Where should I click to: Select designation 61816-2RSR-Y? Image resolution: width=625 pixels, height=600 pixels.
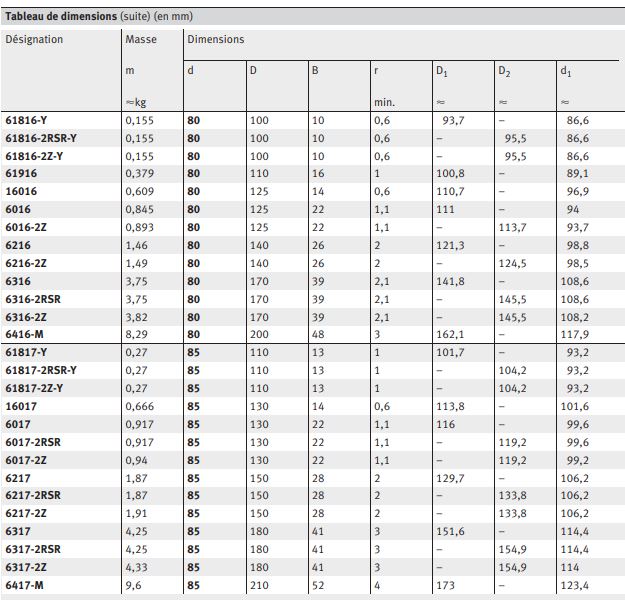pos(41,138)
